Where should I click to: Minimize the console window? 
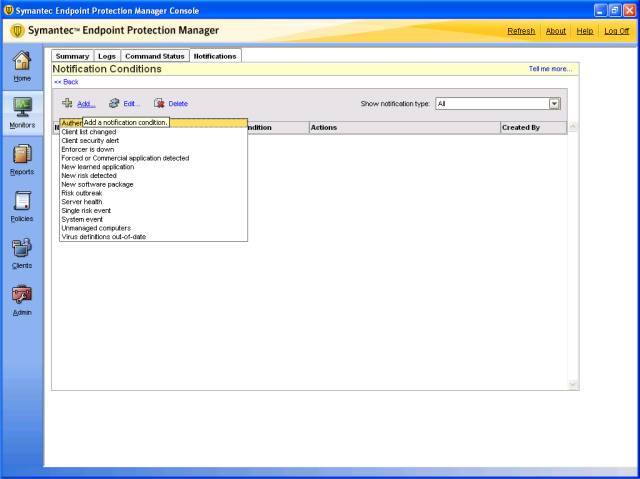[600, 10]
